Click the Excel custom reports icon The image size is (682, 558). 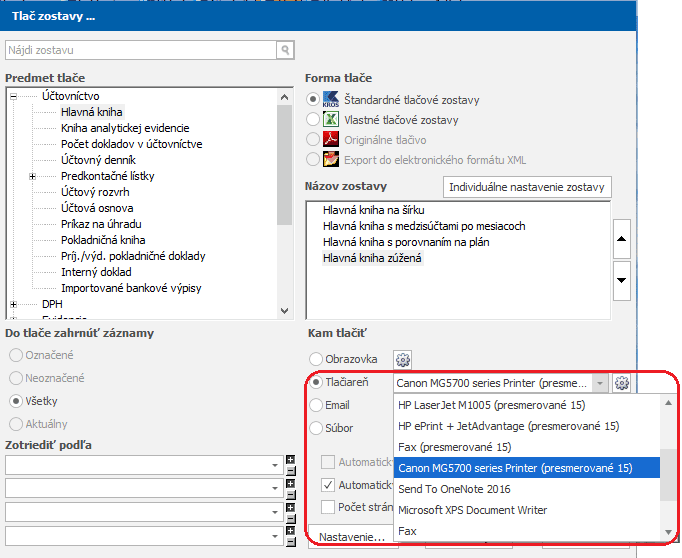pyautogui.click(x=330, y=120)
